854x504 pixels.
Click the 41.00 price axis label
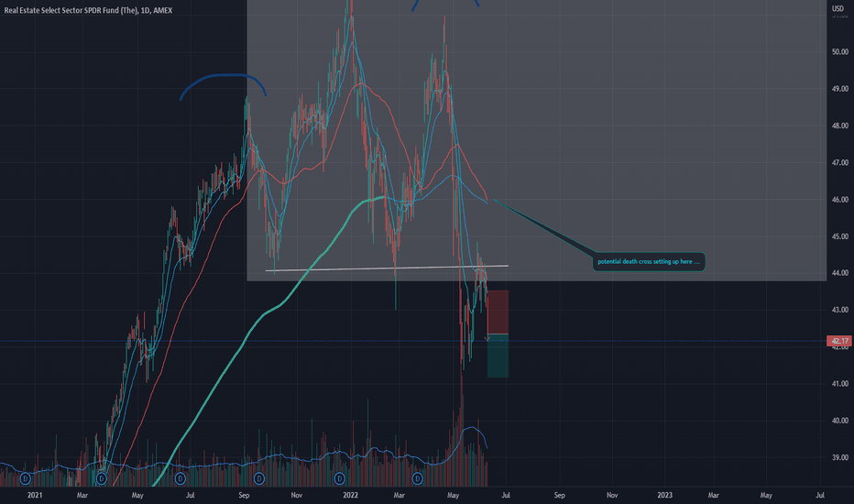point(840,384)
